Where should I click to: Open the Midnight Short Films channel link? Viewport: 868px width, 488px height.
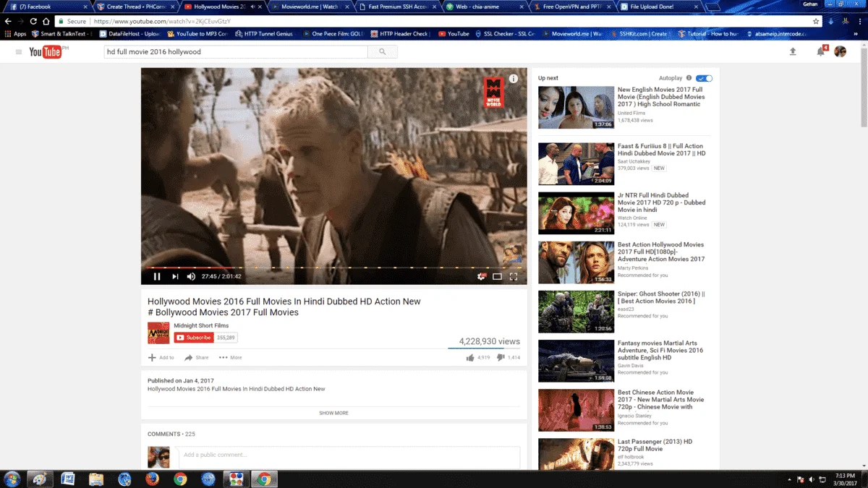click(201, 325)
